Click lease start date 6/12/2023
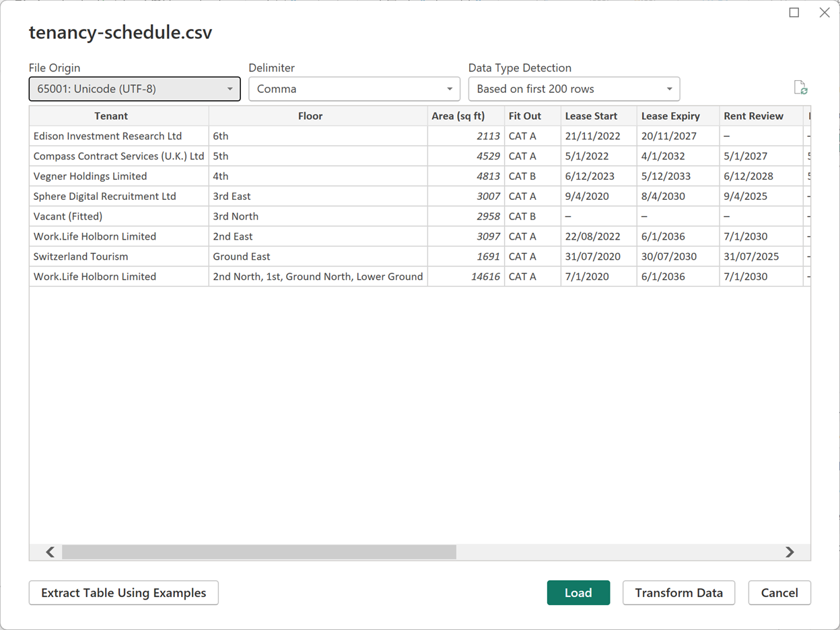 coord(599,176)
